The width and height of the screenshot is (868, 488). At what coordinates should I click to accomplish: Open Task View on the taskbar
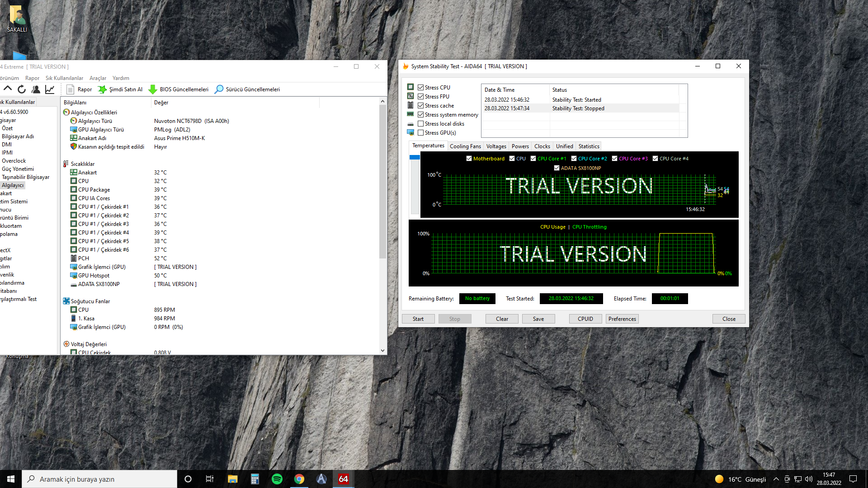[x=210, y=479]
